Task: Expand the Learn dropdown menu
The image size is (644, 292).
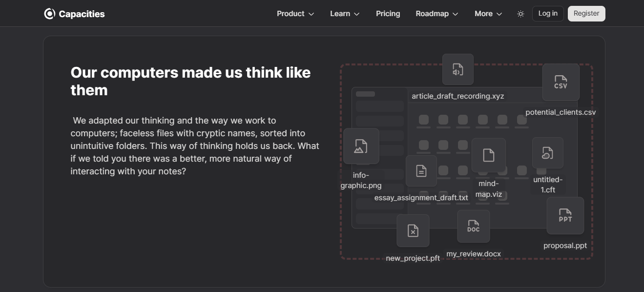Action: click(345, 14)
